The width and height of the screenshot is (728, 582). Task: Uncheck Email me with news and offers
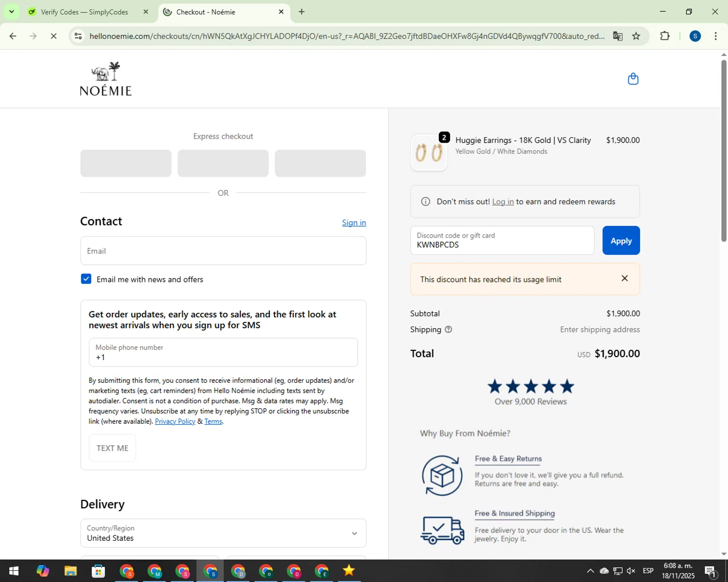pos(86,279)
